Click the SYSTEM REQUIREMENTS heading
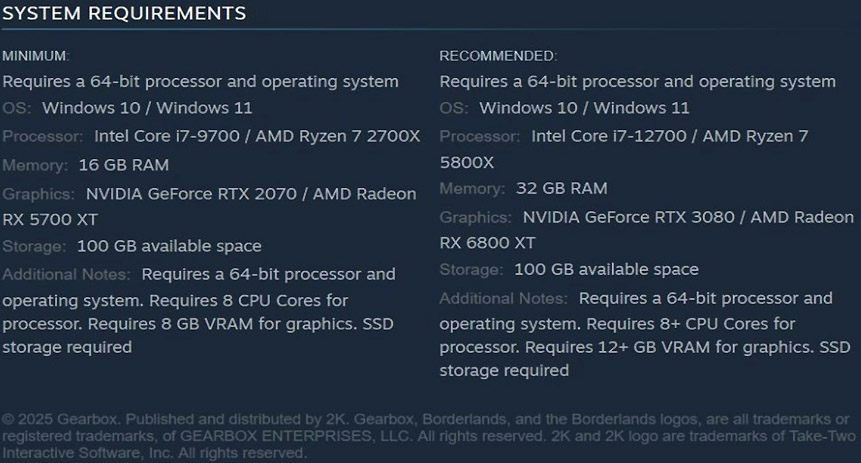The width and height of the screenshot is (861, 463). pos(124,13)
